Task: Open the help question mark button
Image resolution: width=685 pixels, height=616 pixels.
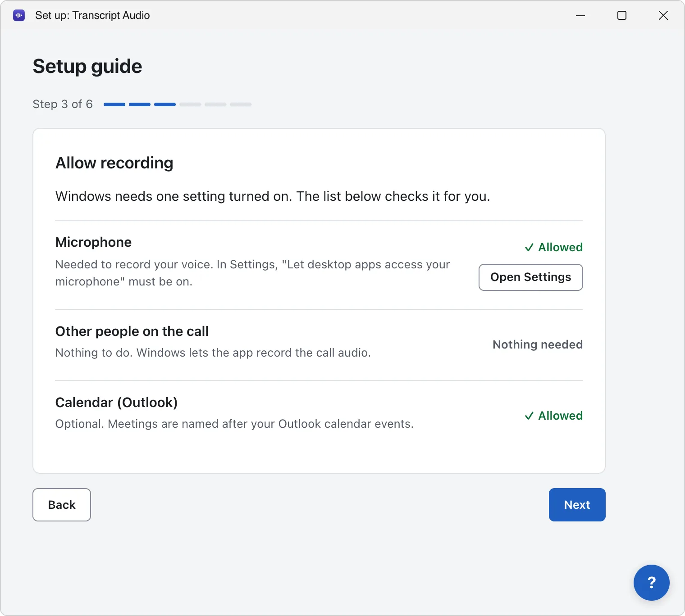Action: click(x=651, y=582)
